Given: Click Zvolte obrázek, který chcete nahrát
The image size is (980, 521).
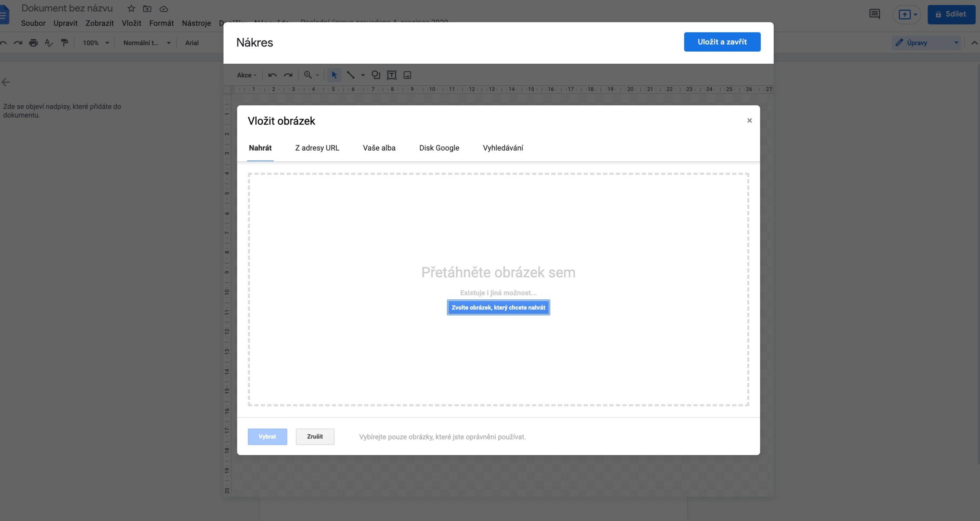Looking at the screenshot, I should [x=498, y=307].
